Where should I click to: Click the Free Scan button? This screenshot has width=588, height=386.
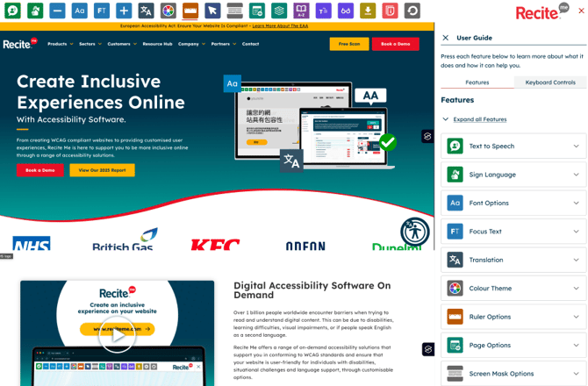pos(348,44)
